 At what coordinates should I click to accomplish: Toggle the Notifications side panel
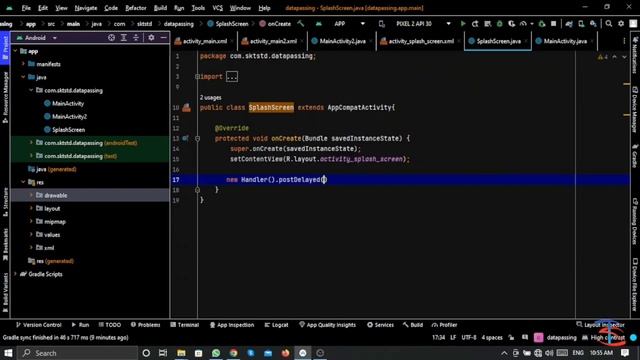click(x=635, y=54)
